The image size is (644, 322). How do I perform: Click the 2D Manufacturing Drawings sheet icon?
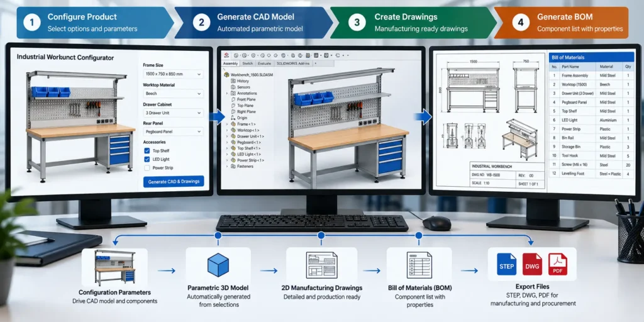(321, 265)
